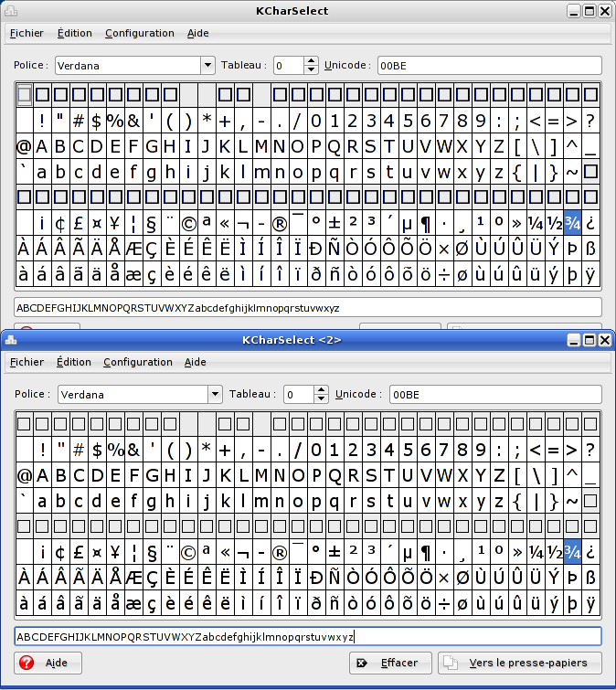Select the ~ character in KCharSelect <2>
616x690 pixels.
(572, 501)
